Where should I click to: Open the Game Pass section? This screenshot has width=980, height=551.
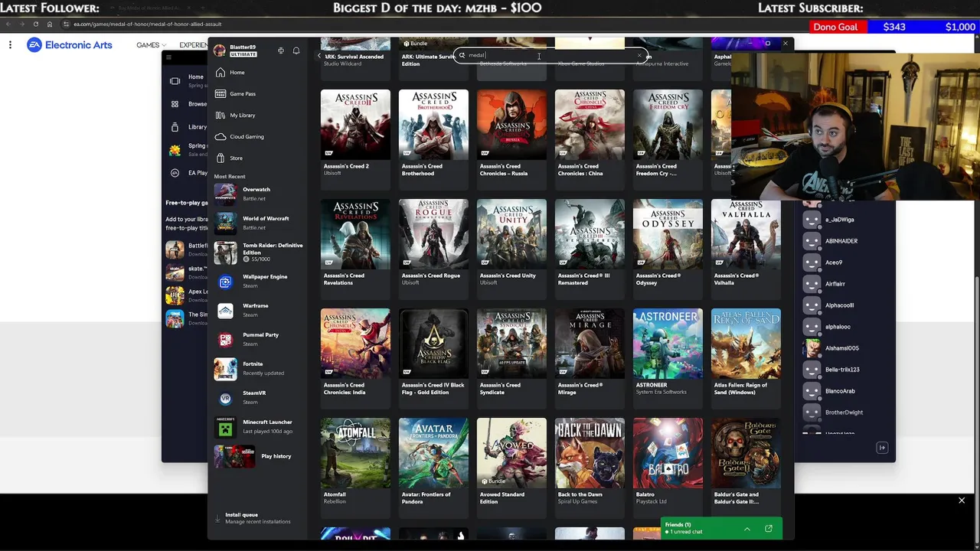[x=236, y=93]
